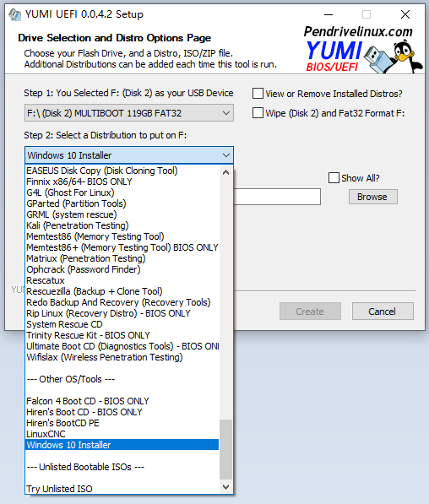Choose Redo Backup And Recovery
The width and height of the screenshot is (429, 504).
pyautogui.click(x=122, y=302)
